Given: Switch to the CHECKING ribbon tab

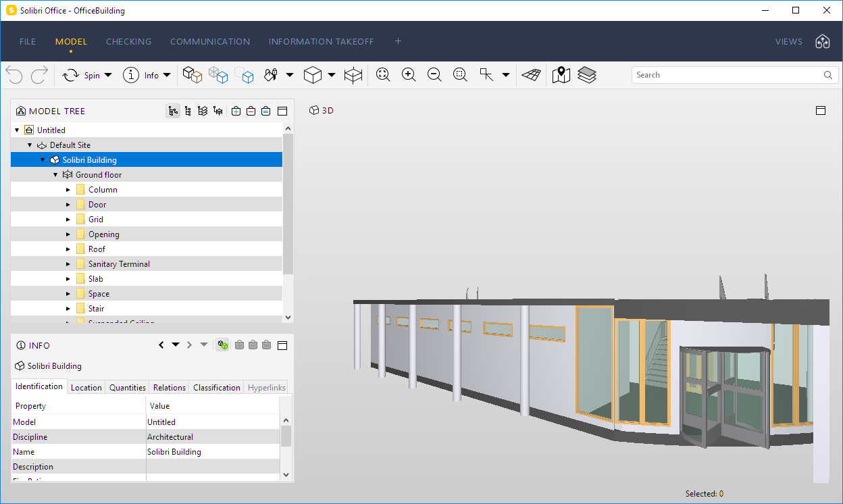Looking at the screenshot, I should (x=128, y=41).
